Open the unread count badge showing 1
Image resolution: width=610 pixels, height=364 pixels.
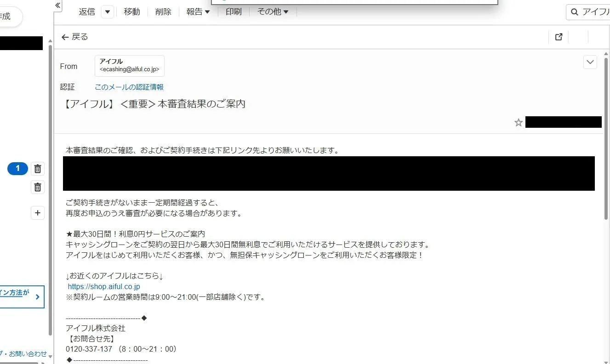17,169
